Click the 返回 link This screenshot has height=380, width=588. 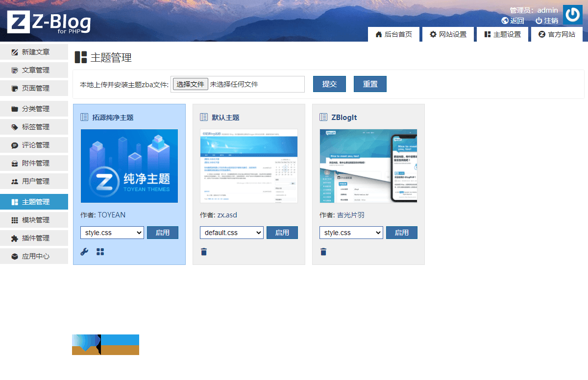point(517,21)
